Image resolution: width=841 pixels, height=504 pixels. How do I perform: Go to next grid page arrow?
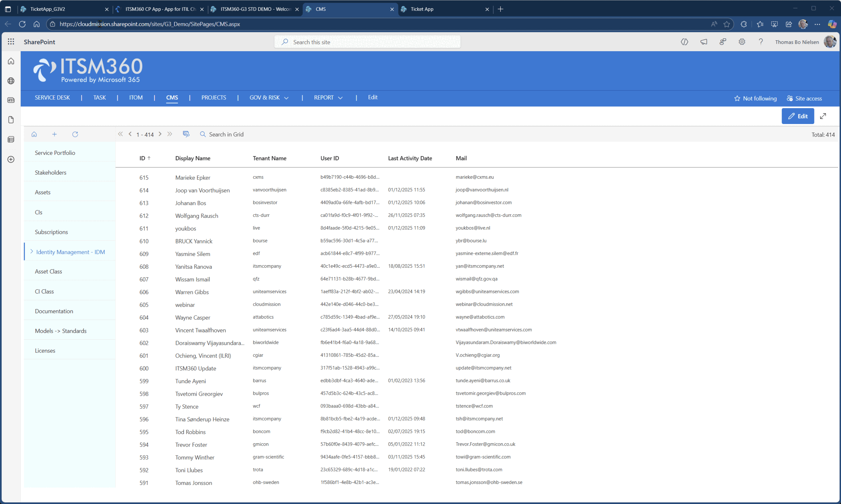160,134
